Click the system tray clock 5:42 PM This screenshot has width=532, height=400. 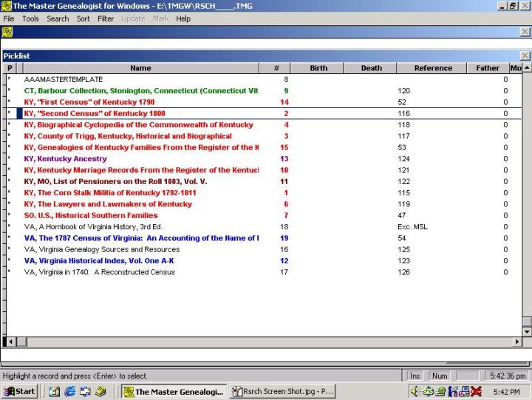507,392
